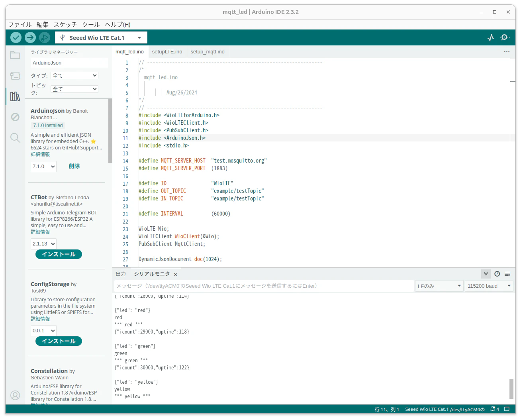521x420 pixels.
Task: Open the Edit menu
Action: click(43, 25)
